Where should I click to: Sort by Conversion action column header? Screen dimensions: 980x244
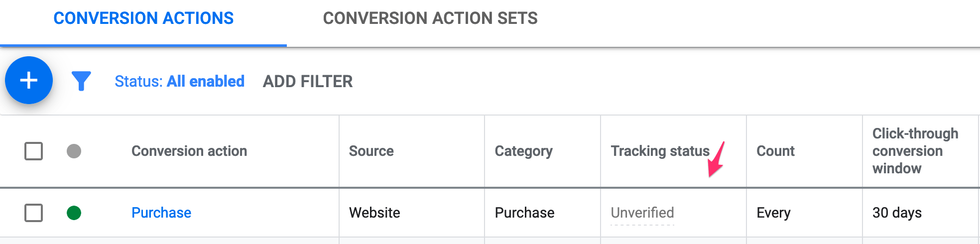click(189, 151)
